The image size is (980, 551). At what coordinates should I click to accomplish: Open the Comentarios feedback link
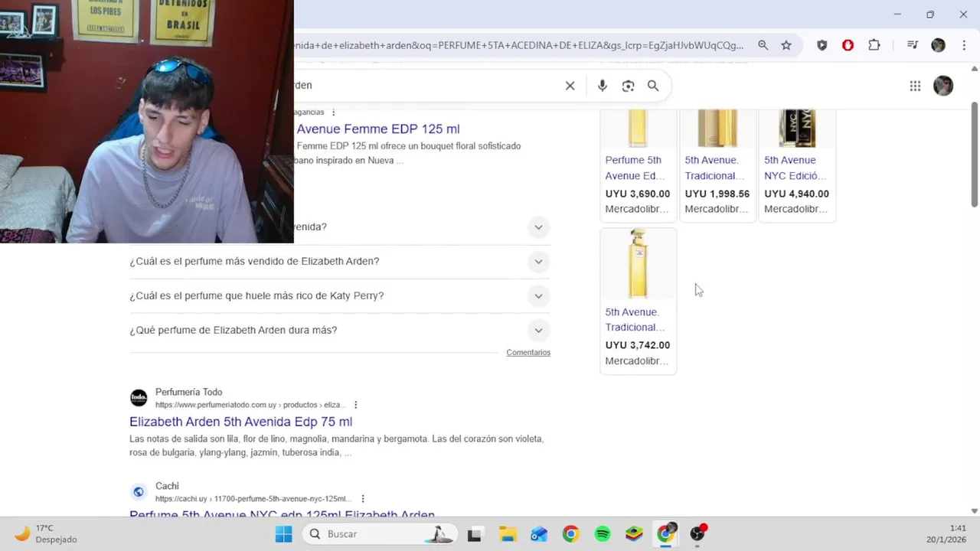coord(528,353)
